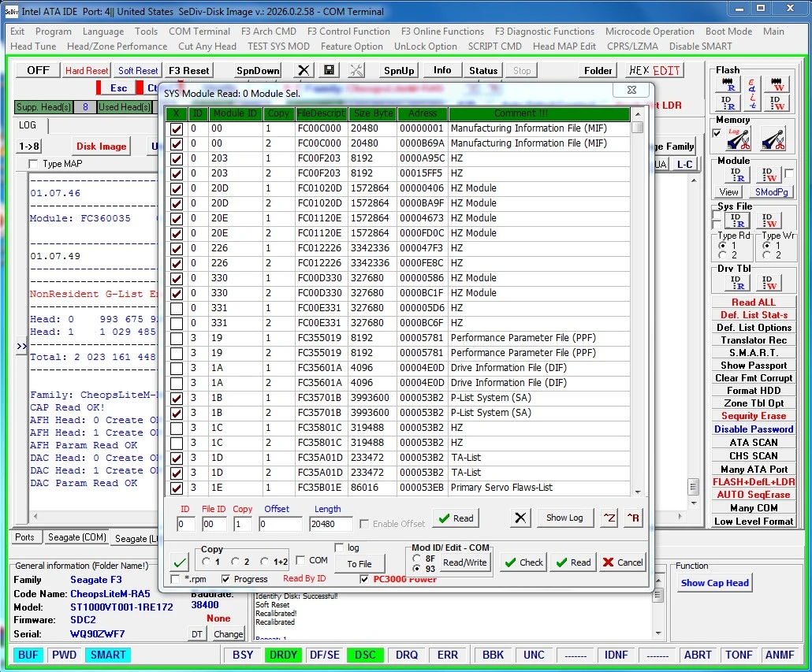The height and width of the screenshot is (672, 812).
Task: Click the Read/Write button
Action: 464,562
